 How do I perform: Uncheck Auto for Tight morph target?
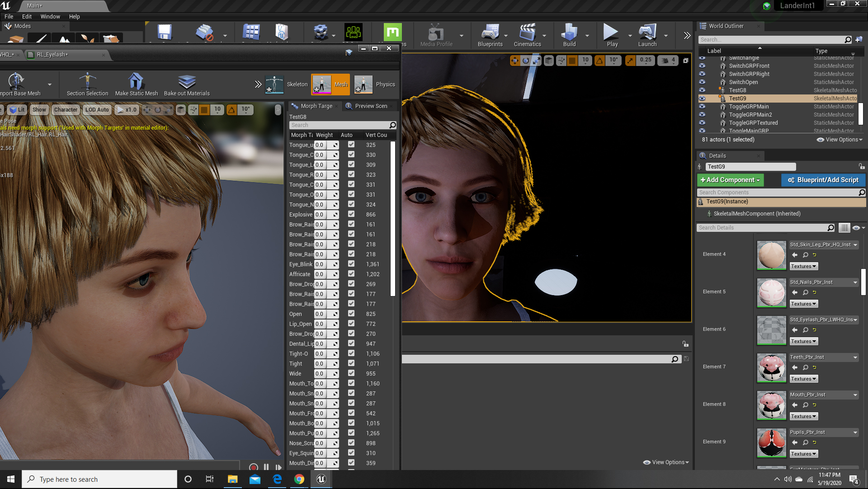pyautogui.click(x=351, y=363)
